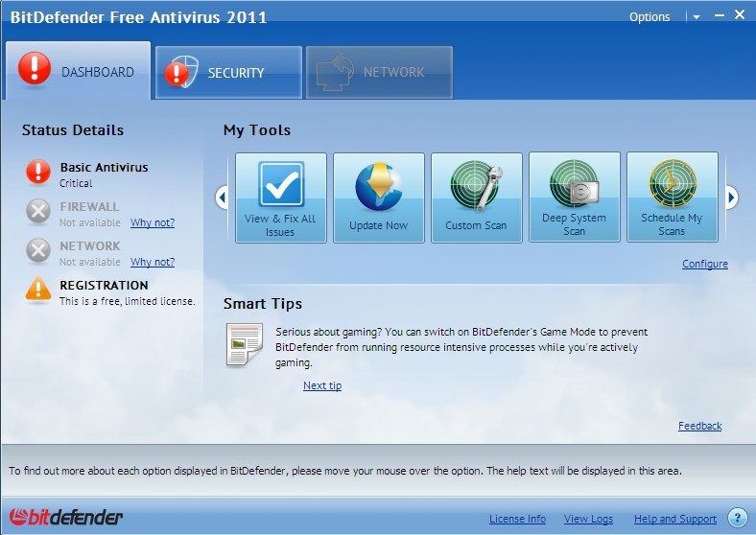Open help via the question mark icon
This screenshot has height=535, width=756.
[737, 518]
